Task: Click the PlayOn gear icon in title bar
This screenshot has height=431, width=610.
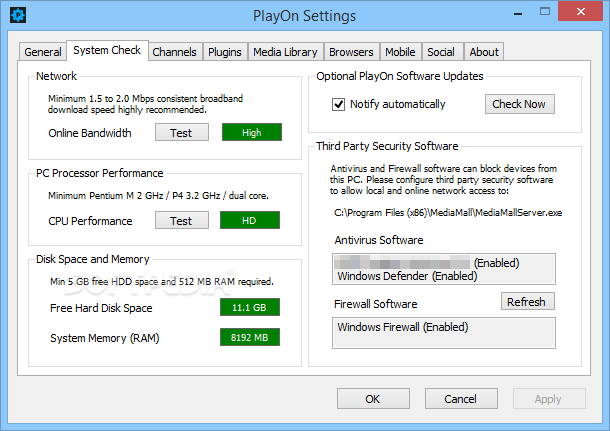Action: pos(18,16)
